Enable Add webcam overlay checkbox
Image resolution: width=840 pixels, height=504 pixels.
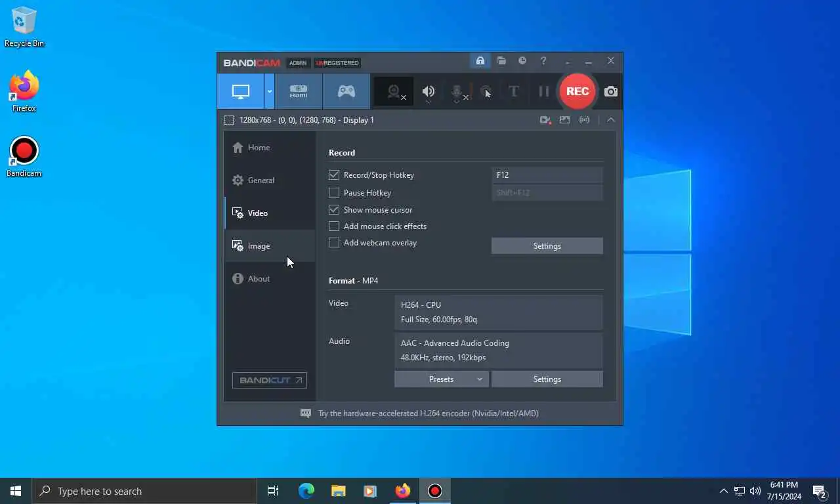334,243
